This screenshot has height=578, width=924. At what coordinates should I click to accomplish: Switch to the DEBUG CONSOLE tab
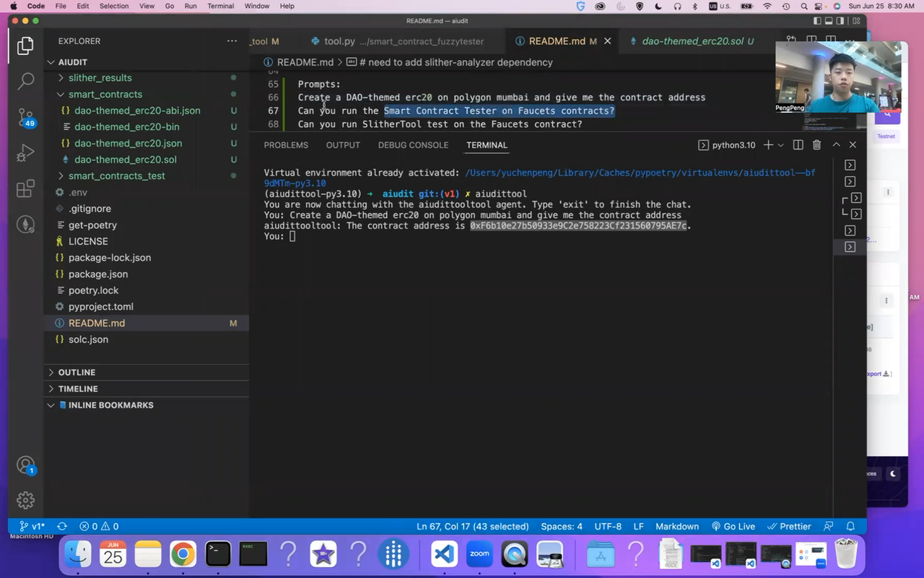tap(413, 145)
